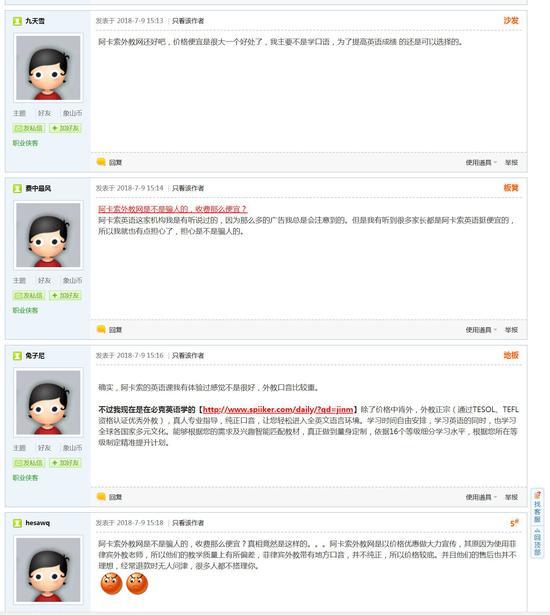Click 加好友 button under 九天雪's avatar

66,128
